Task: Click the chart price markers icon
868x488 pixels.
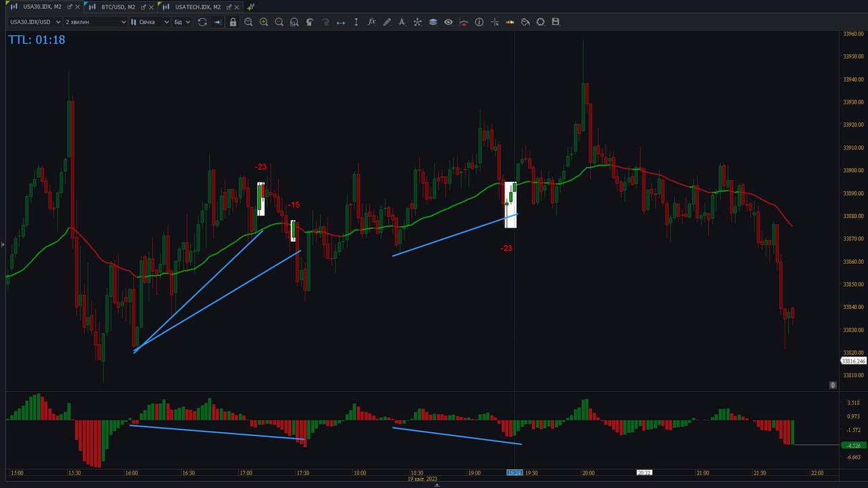Action: (464, 22)
